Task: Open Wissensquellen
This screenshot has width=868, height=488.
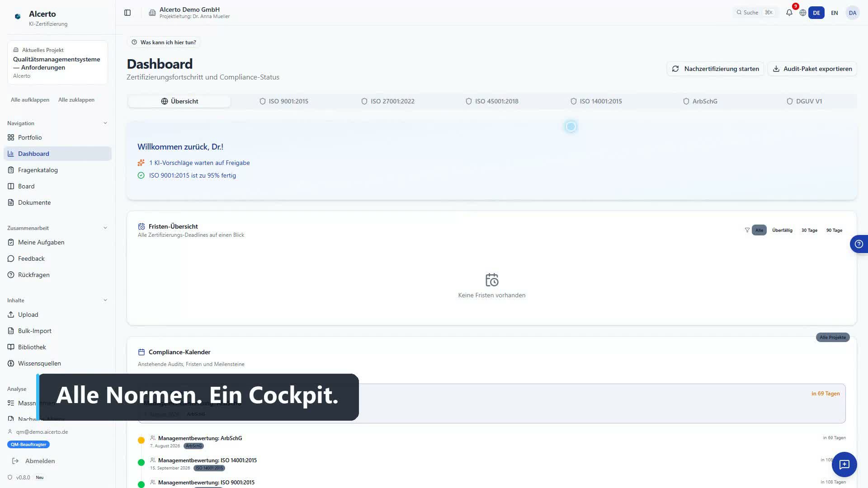Action: pos(57,363)
